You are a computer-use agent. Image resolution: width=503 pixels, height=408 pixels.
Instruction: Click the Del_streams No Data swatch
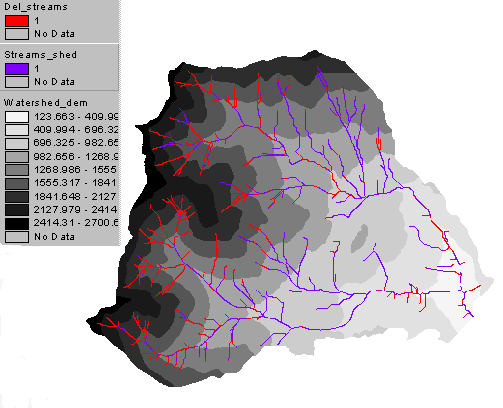[17, 34]
